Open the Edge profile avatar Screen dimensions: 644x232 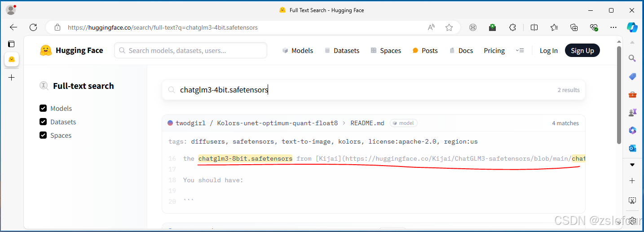point(11,10)
